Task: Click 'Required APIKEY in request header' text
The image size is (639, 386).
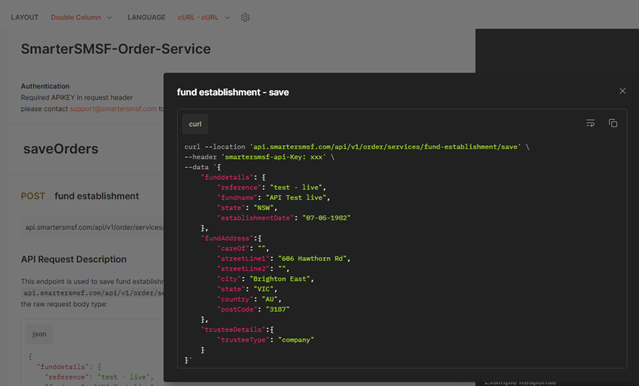Action: 77,97
